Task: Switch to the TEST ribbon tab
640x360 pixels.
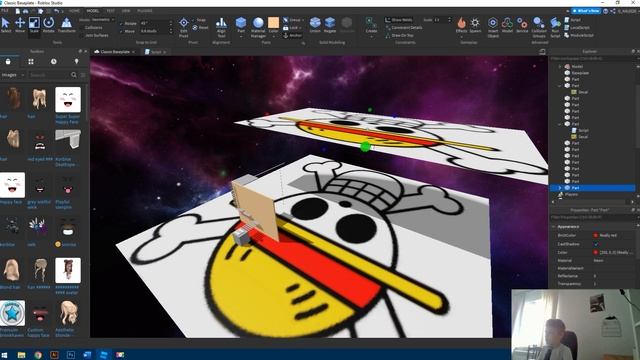Action: click(x=111, y=11)
